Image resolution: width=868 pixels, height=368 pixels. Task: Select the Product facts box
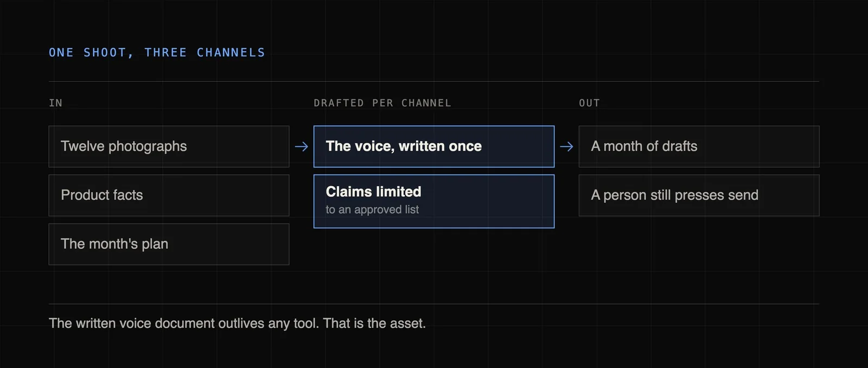pyautogui.click(x=169, y=195)
